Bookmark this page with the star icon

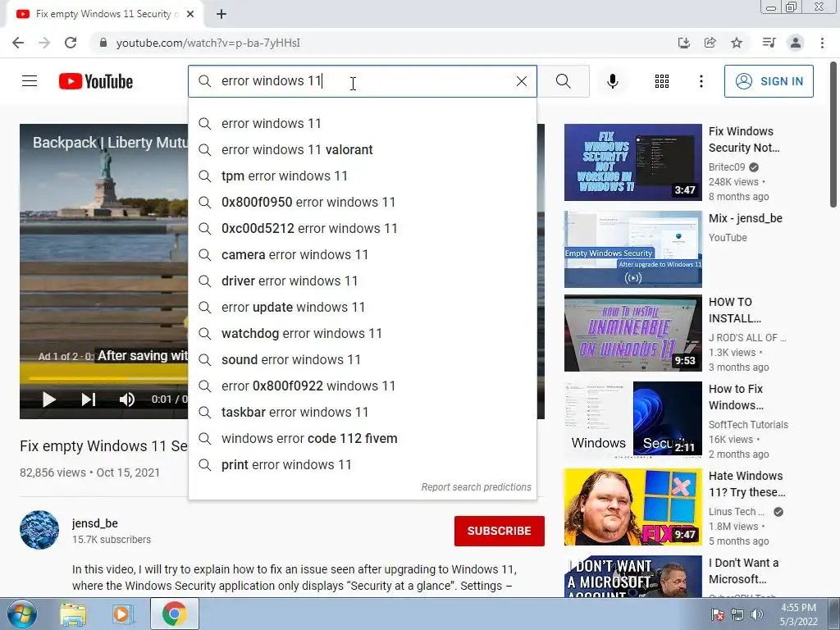pos(737,43)
